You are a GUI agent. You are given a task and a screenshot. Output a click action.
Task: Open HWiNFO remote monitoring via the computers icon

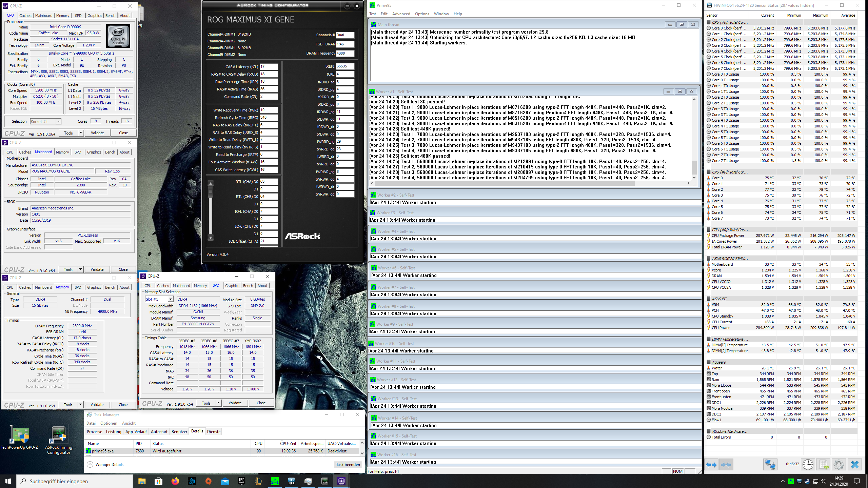pos(770,464)
